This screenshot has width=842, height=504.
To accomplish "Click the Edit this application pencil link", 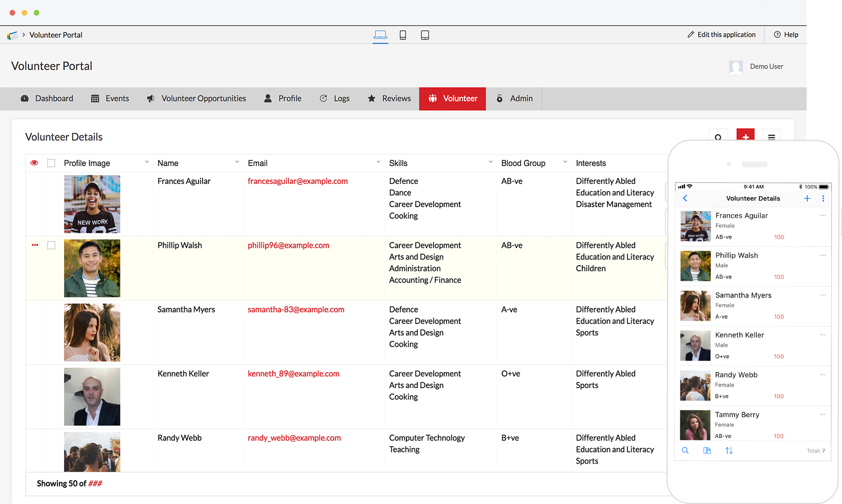I will [721, 35].
